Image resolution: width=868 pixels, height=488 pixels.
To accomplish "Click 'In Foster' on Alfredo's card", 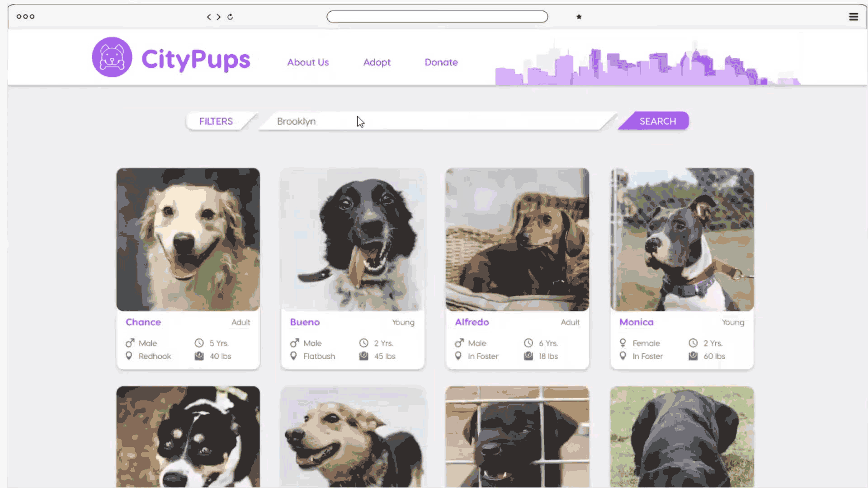I will point(483,356).
